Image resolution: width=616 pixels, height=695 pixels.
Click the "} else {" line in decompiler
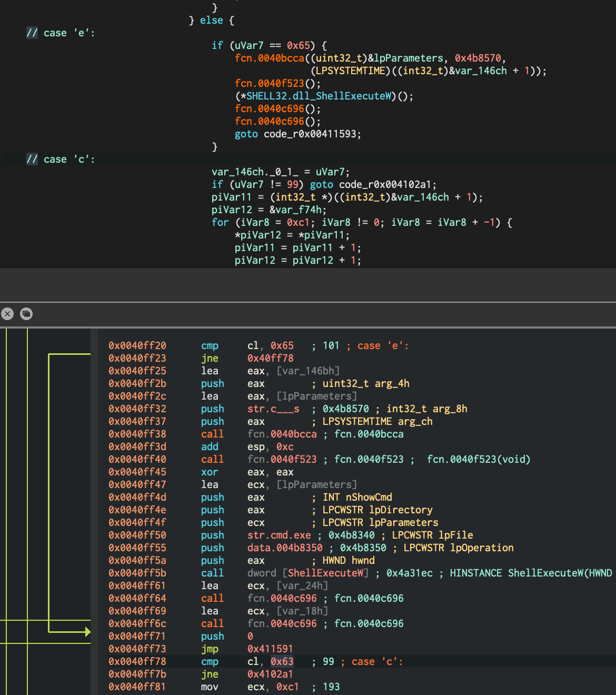point(212,20)
